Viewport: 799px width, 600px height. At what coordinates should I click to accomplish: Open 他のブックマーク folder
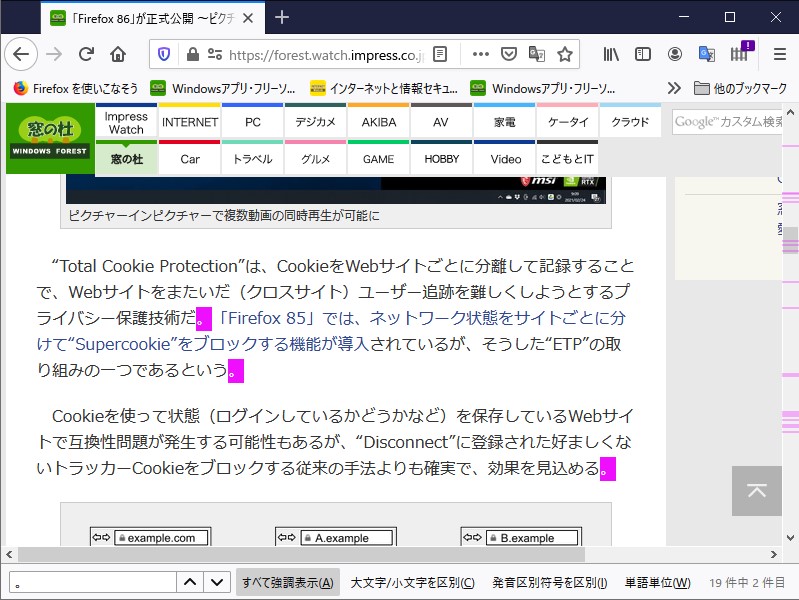[740, 88]
